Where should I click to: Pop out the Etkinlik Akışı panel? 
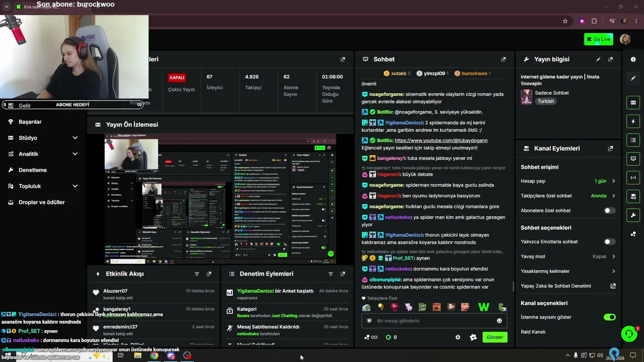pyautogui.click(x=209, y=274)
